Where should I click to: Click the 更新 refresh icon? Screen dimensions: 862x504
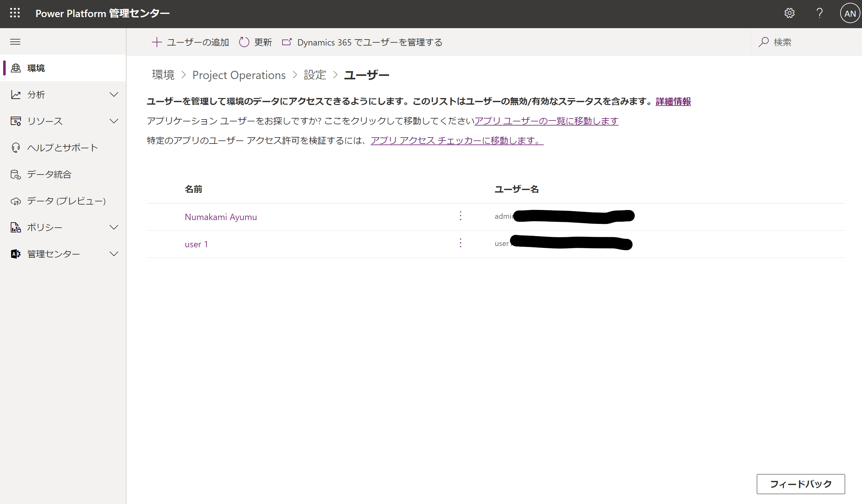coord(244,42)
